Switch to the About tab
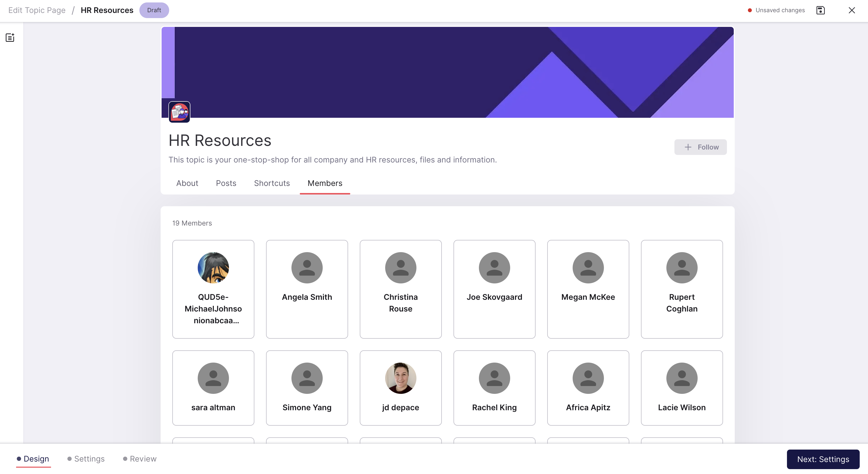This screenshot has height=474, width=868. tap(187, 183)
